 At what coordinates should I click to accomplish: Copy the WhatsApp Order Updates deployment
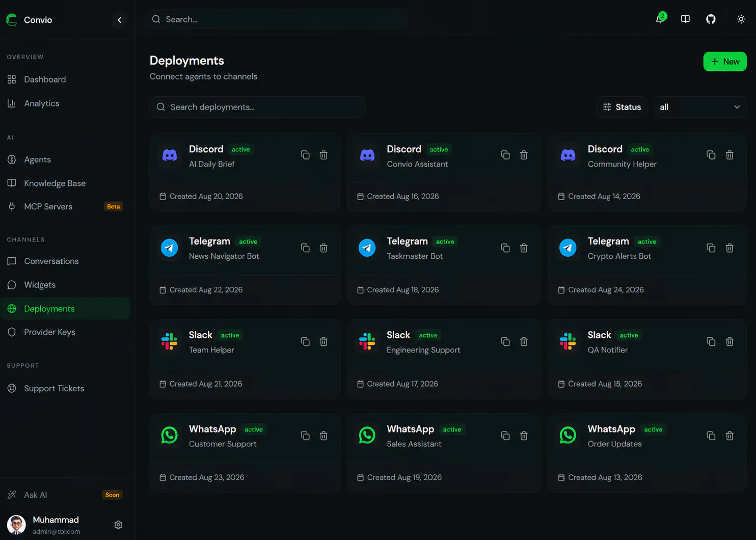711,436
